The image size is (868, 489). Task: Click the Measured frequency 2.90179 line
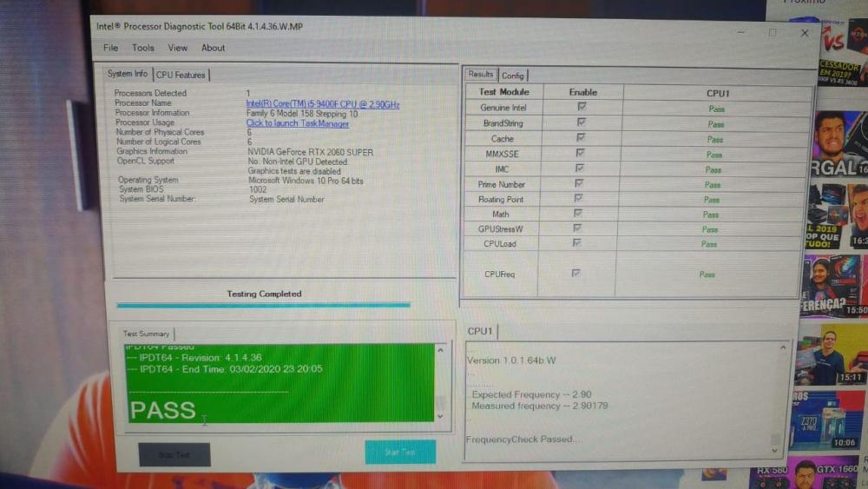coord(540,406)
